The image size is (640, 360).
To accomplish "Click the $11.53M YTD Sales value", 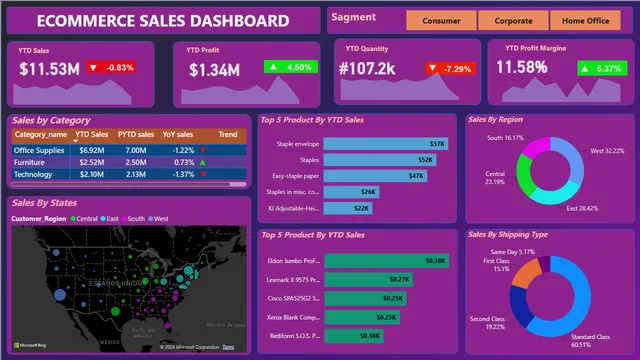I will [x=49, y=69].
